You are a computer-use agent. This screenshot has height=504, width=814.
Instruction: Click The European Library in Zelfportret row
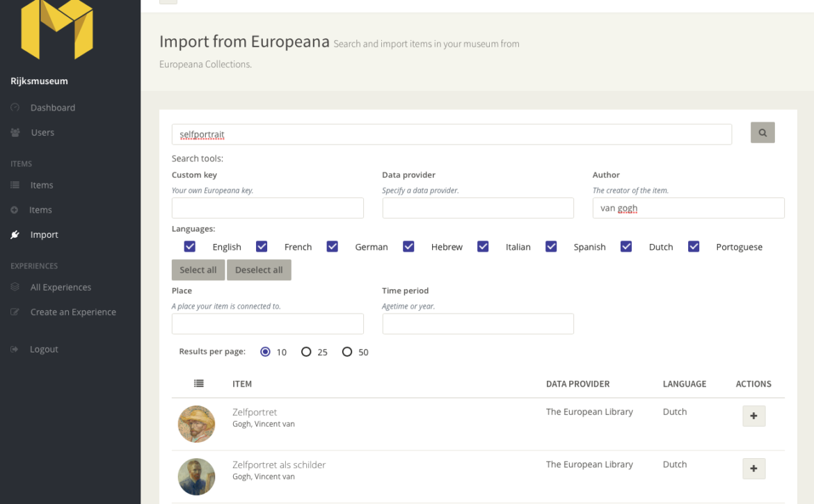point(589,412)
